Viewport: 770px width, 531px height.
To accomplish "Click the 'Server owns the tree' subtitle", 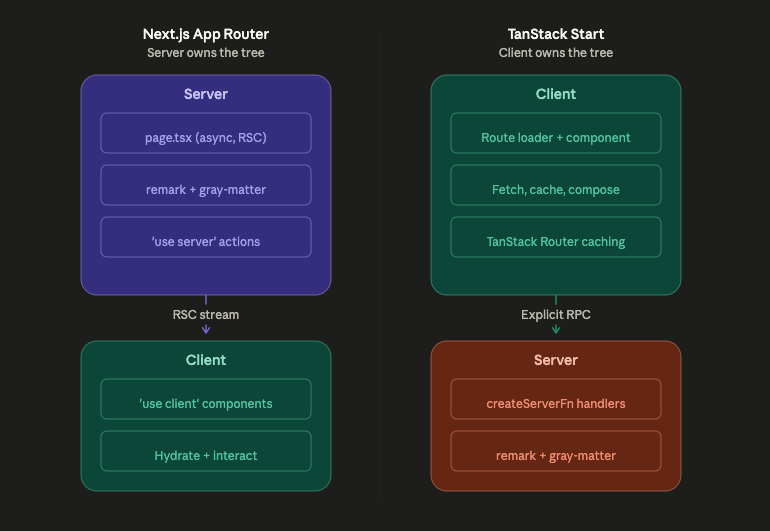I will (x=206, y=53).
